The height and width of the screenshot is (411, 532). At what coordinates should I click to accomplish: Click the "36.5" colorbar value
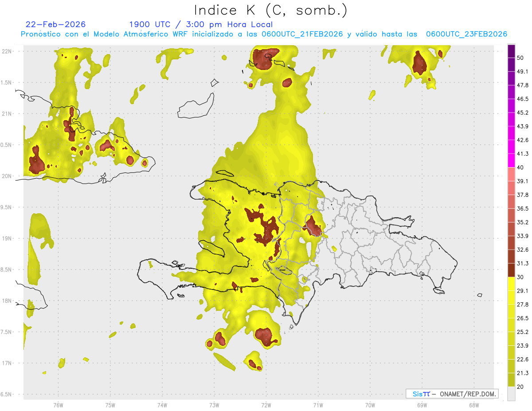(x=524, y=208)
